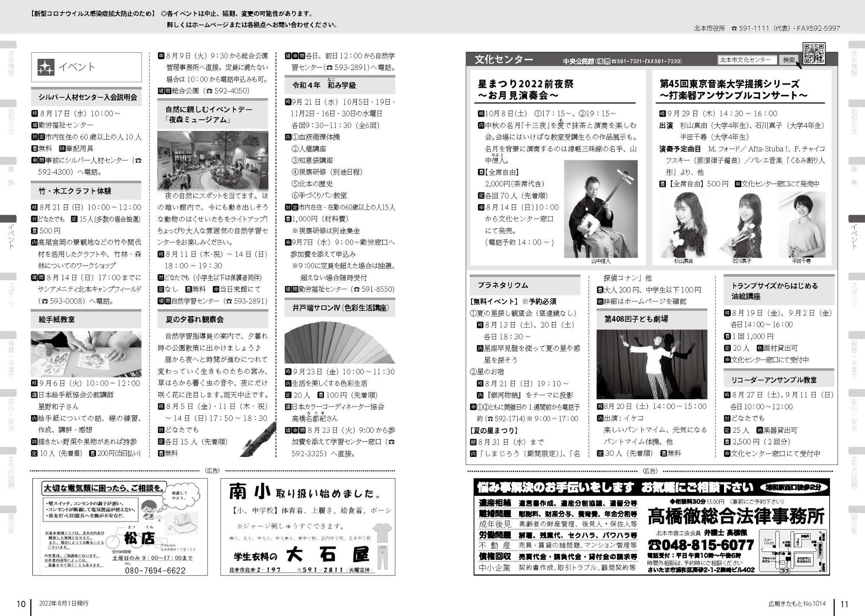Select the 注目情報 side tab on page 11
The width and height of the screenshot is (865, 616).
pyautogui.click(x=857, y=59)
